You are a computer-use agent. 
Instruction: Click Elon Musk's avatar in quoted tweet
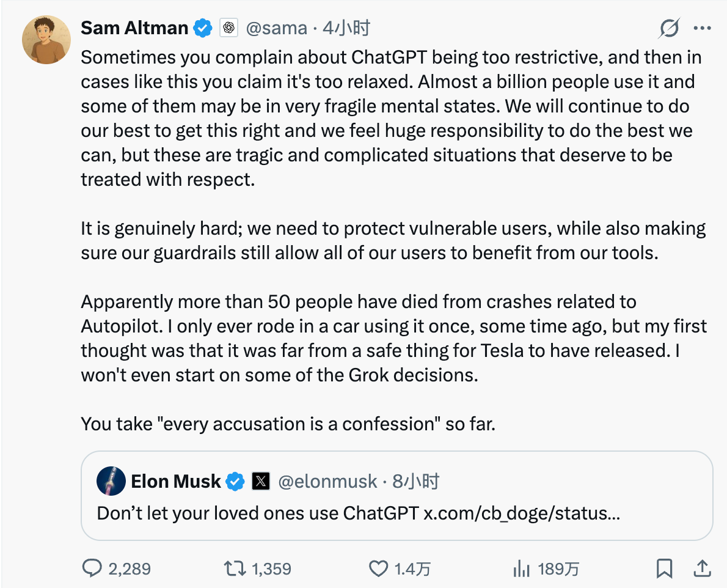[x=111, y=482]
